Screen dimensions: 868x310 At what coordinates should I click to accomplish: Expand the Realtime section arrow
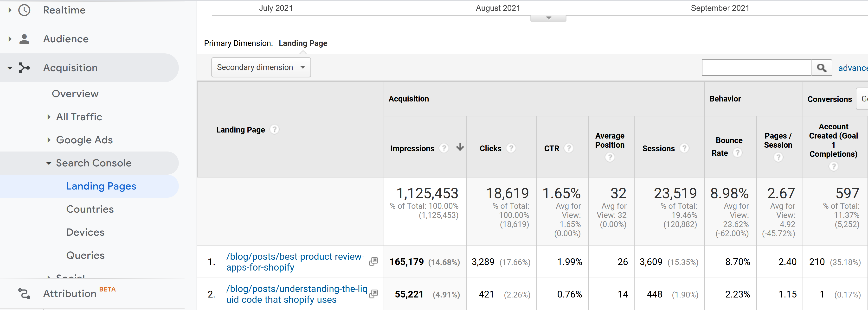click(x=10, y=10)
